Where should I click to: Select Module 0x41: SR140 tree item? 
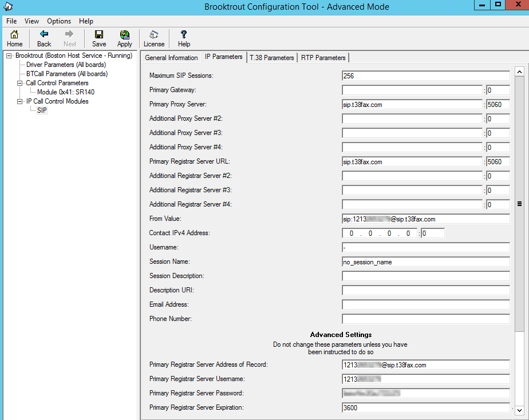(x=66, y=92)
